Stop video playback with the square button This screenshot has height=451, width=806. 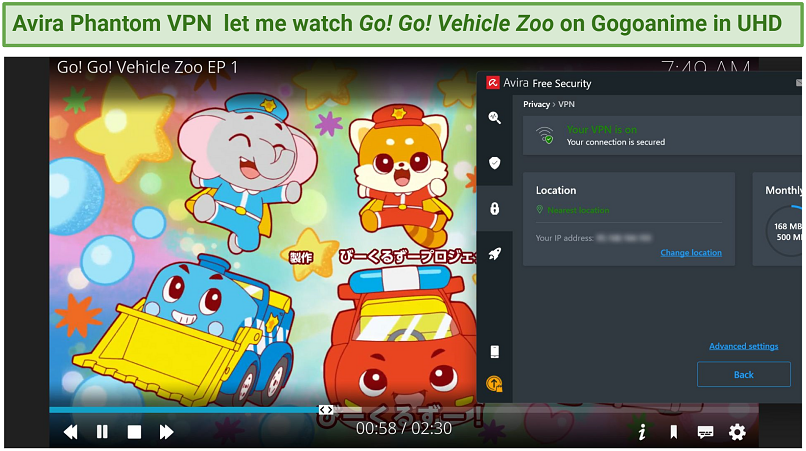[x=134, y=432]
